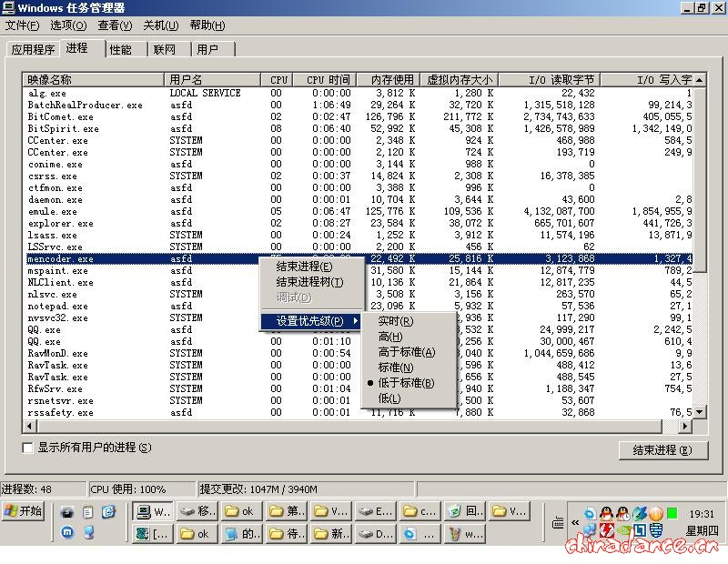Click the 结束进程 button
Viewport: 728px width, 564px height.
(662, 450)
